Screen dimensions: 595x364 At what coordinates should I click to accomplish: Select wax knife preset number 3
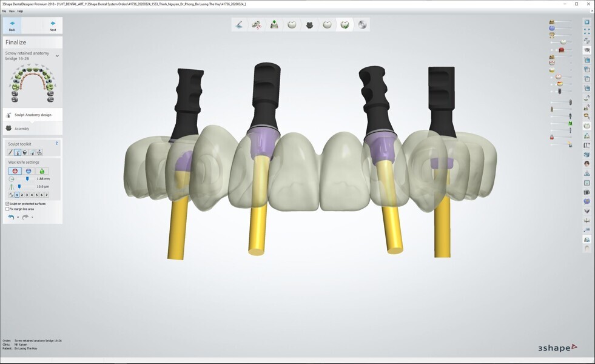pos(27,195)
